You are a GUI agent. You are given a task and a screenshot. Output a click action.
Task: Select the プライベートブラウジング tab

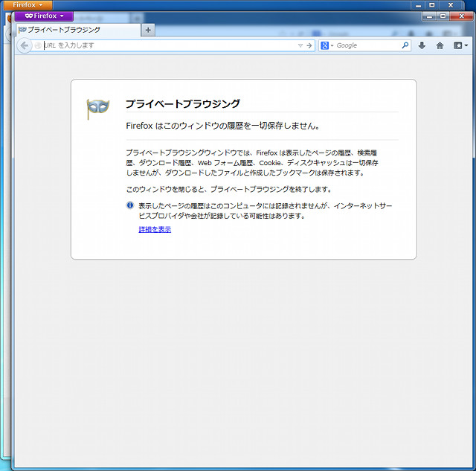pyautogui.click(x=78, y=30)
